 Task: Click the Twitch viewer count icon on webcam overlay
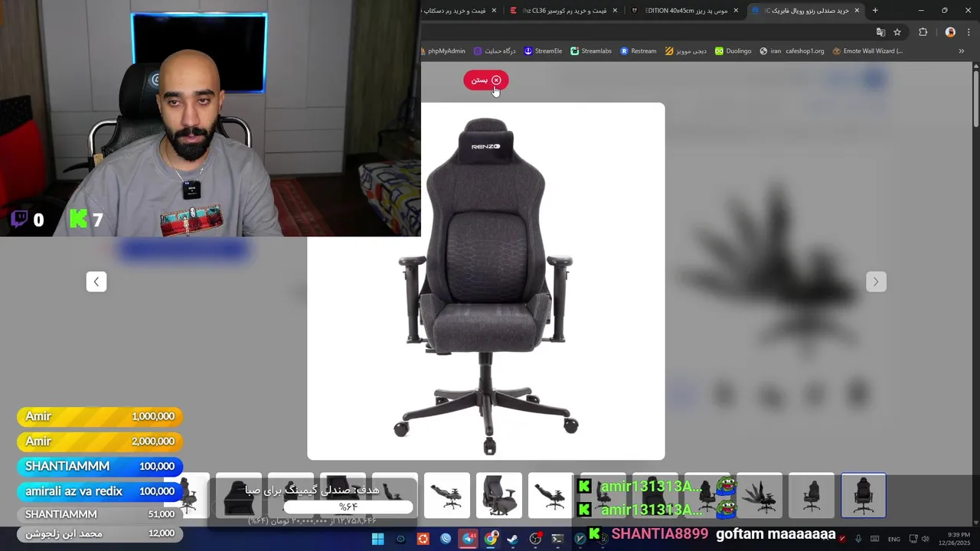click(x=20, y=220)
